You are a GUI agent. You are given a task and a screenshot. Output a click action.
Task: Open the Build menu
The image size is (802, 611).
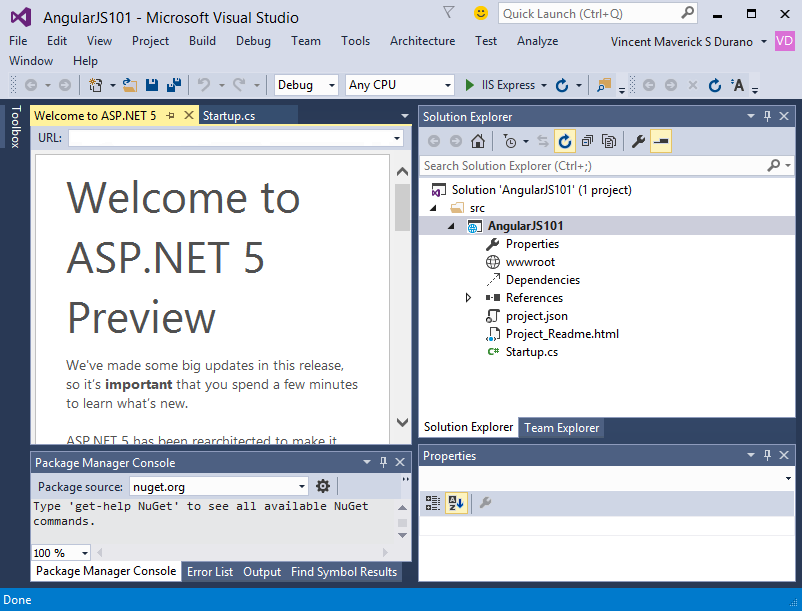coord(202,41)
